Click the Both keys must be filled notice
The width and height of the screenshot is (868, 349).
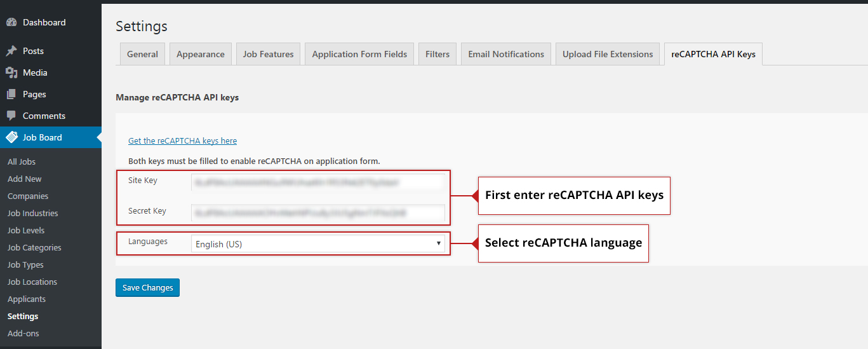coord(254,161)
